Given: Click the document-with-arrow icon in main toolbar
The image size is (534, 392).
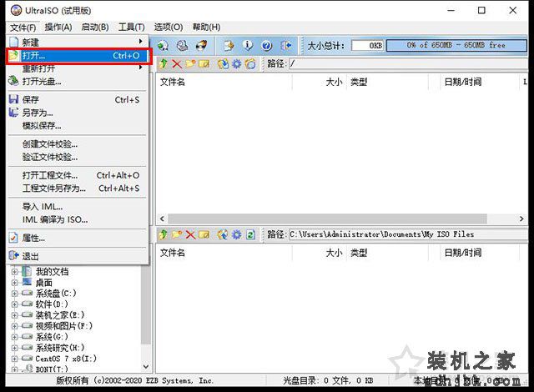Looking at the screenshot, I should pyautogui.click(x=229, y=45).
